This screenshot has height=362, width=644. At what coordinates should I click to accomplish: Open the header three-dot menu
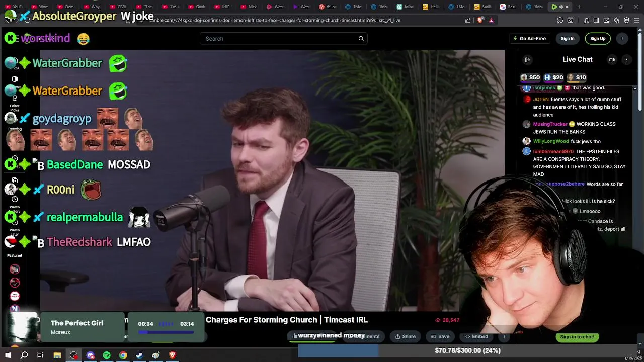coord(622,39)
